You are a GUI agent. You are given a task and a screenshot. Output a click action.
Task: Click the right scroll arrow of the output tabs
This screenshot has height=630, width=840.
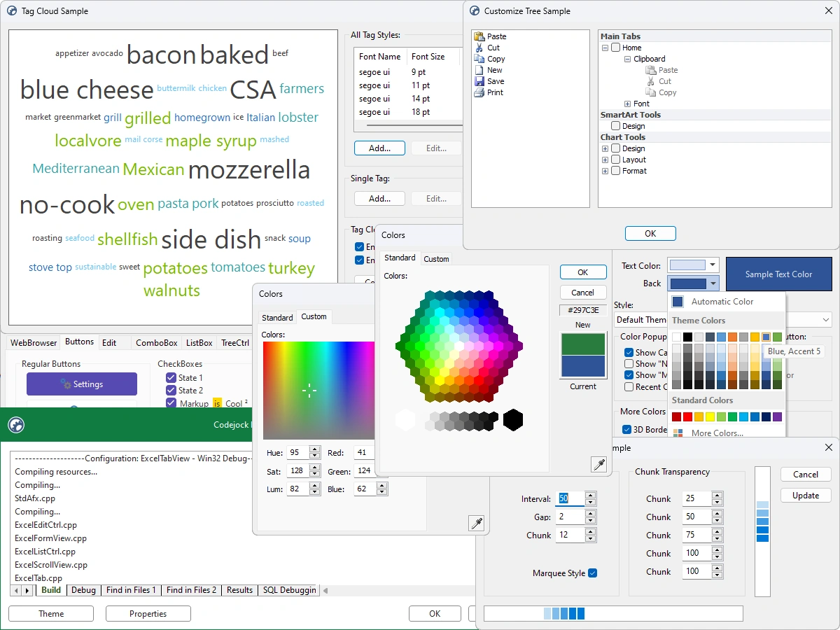point(27,591)
